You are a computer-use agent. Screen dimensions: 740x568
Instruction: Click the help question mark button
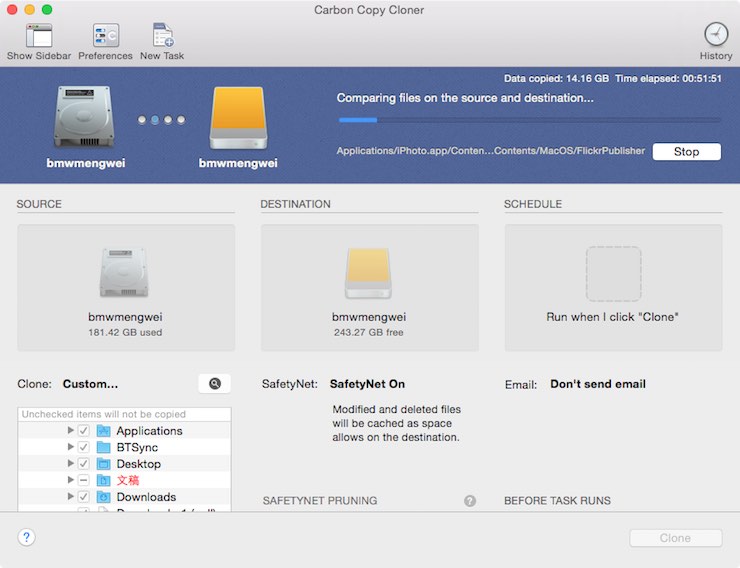[26, 537]
